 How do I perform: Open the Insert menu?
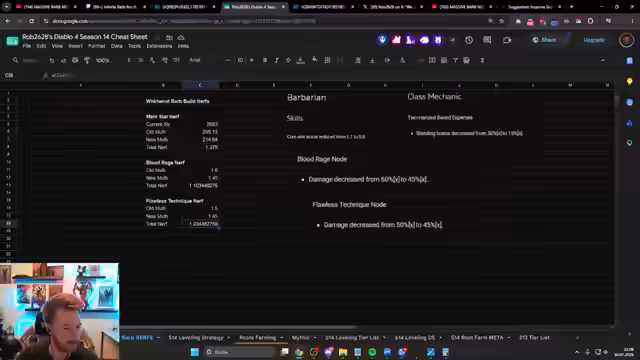pos(75,46)
